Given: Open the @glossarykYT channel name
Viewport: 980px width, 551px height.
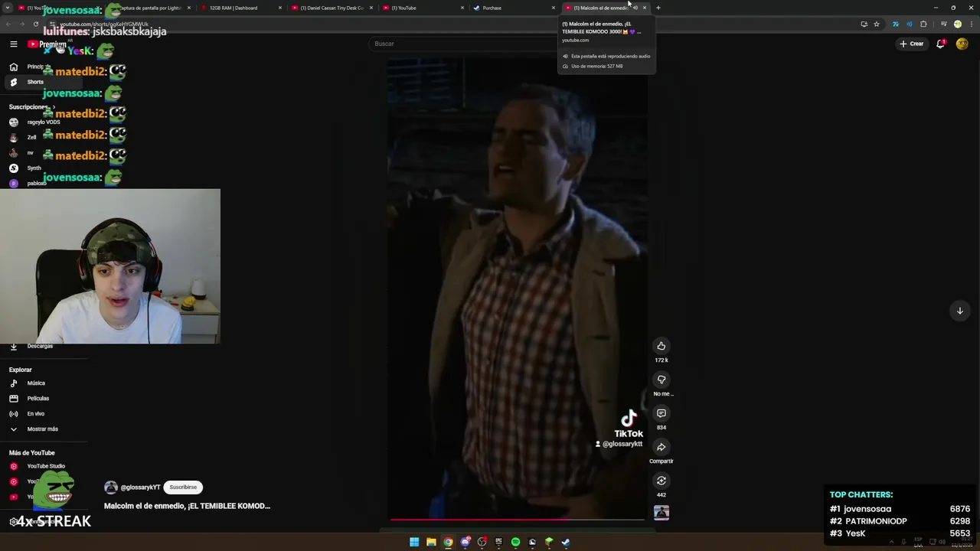Looking at the screenshot, I should 141,487.
